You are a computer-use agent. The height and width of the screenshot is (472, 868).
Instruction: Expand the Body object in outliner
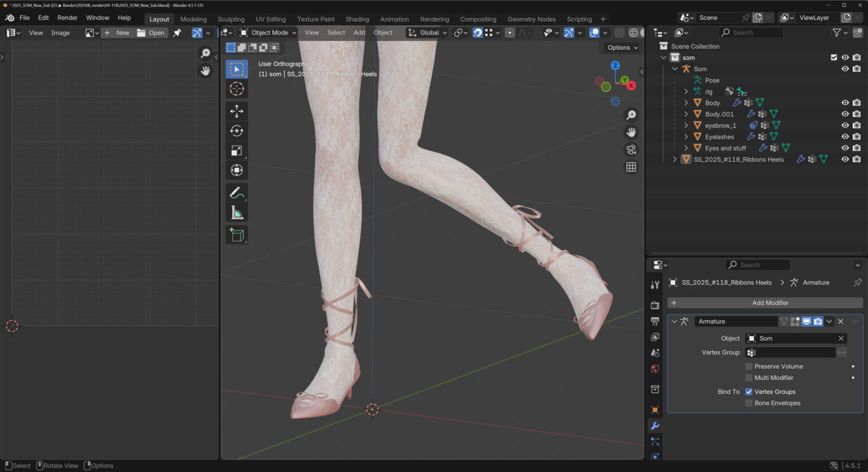[686, 103]
